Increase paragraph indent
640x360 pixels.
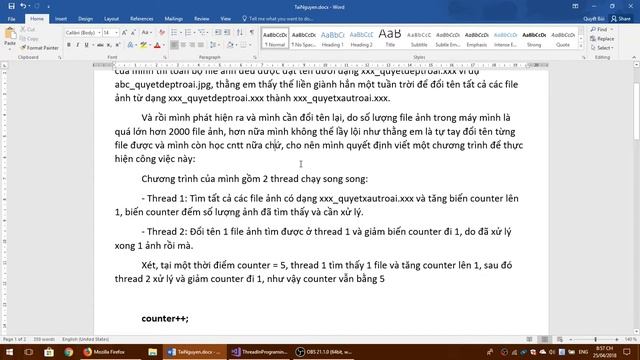(x=227, y=32)
